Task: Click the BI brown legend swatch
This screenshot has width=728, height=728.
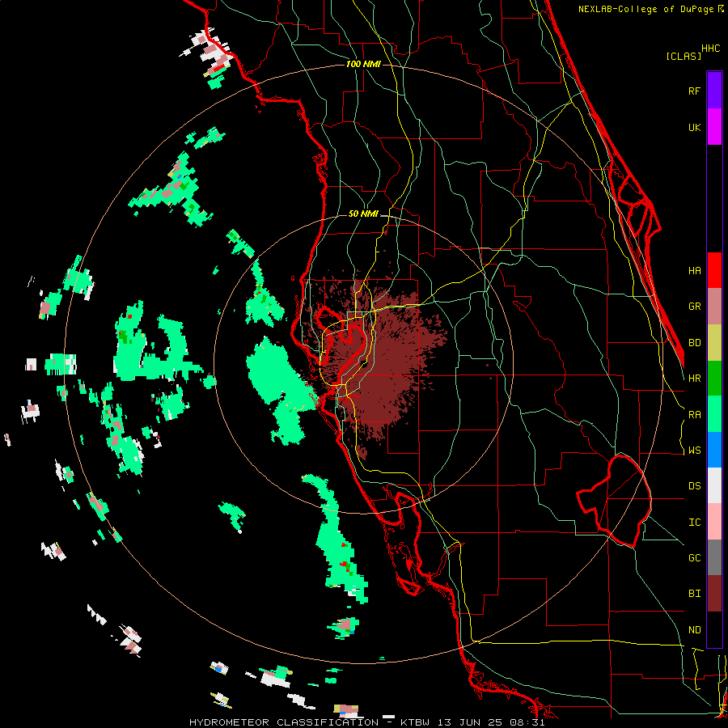Action: 714,594
